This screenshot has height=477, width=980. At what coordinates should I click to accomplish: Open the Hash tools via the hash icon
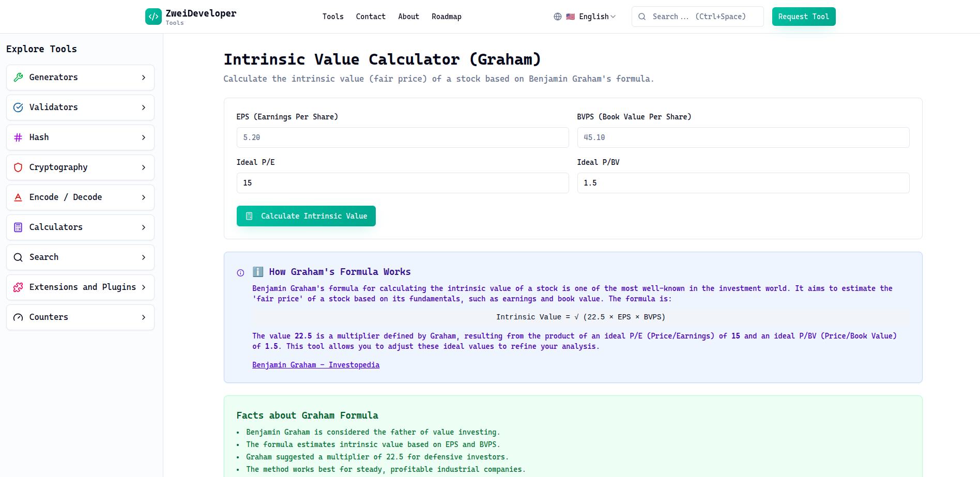[19, 137]
